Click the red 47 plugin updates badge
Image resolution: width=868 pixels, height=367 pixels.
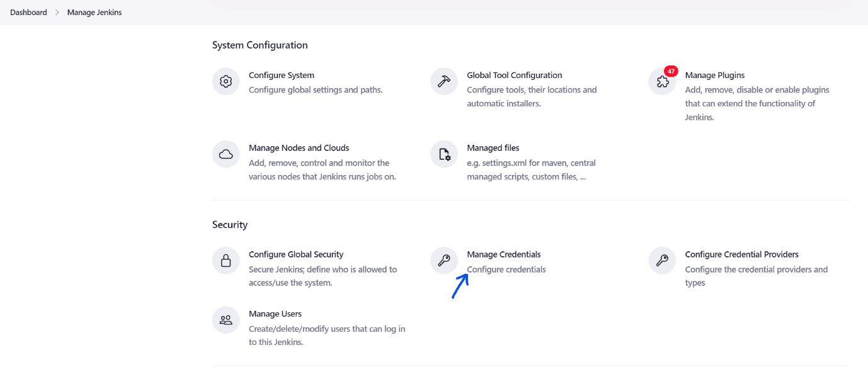671,71
